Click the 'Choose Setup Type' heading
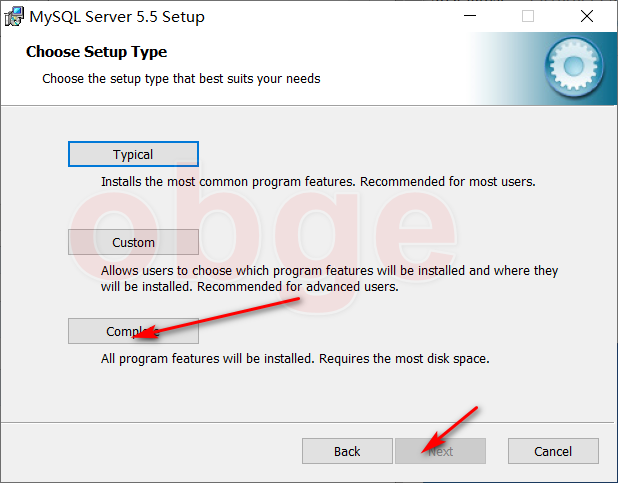Screen dimensions: 618x483 97,52
